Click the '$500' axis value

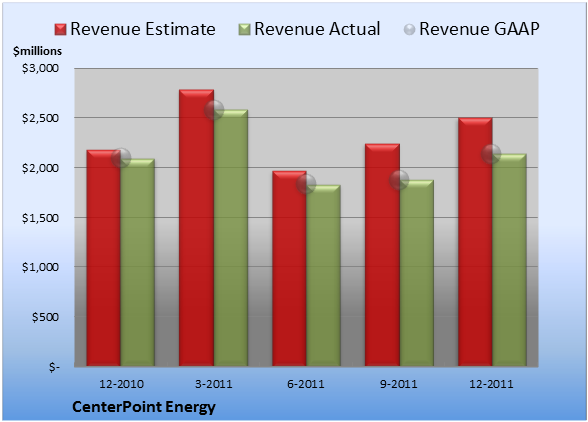[x=45, y=317]
